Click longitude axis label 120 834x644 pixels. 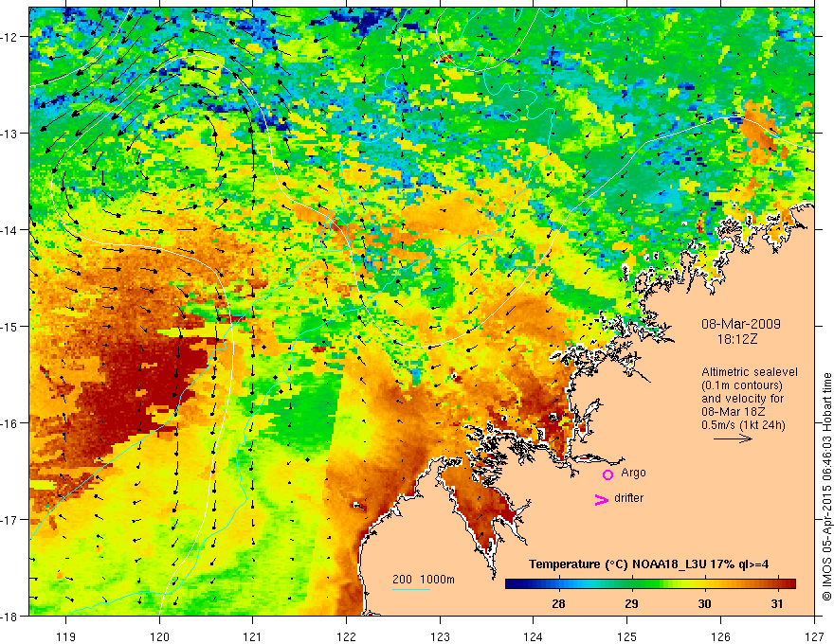(159, 636)
